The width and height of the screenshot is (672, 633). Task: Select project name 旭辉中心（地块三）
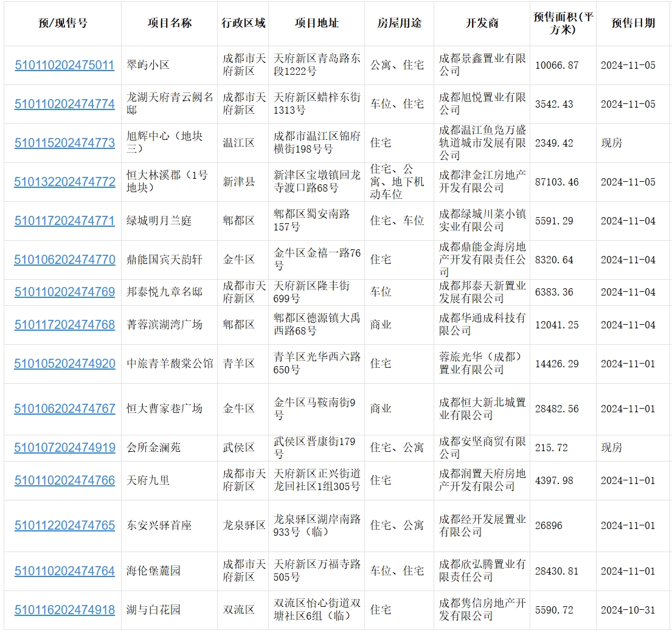click(x=165, y=143)
